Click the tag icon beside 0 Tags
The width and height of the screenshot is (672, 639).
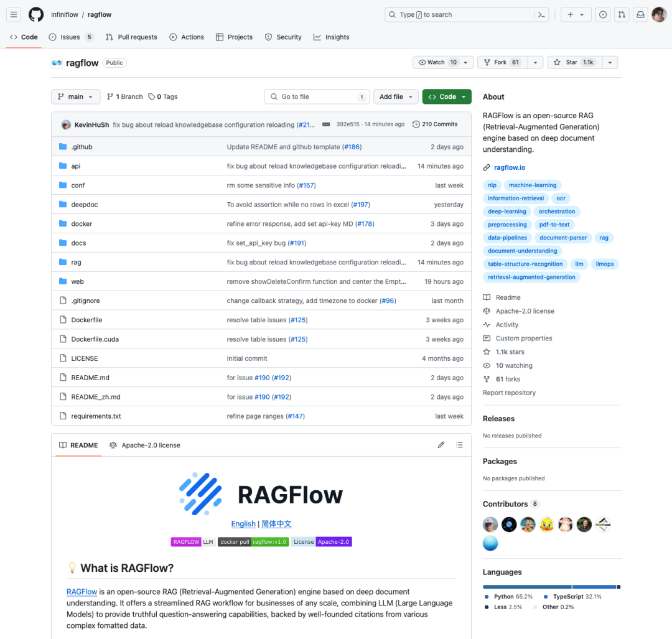tap(151, 97)
